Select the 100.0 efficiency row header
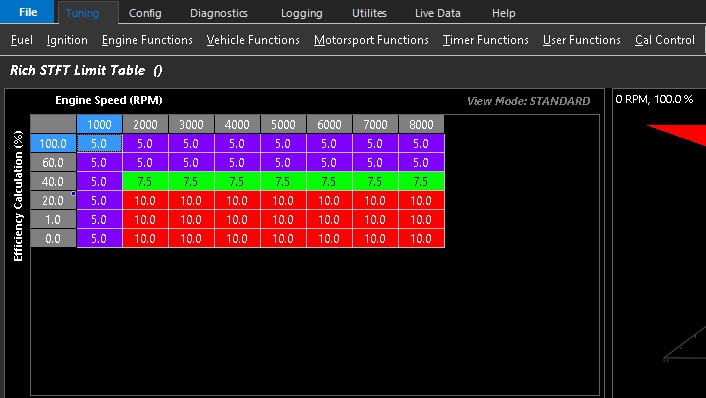706x398 pixels. 53,144
